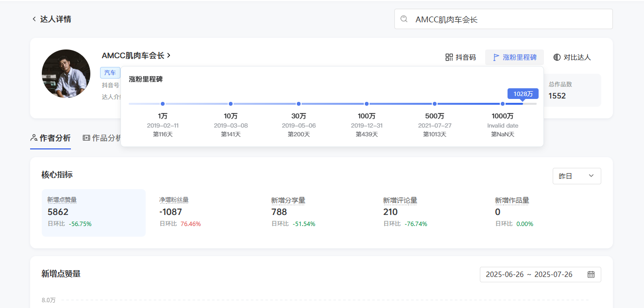This screenshot has height=308, width=644.
Task: Select the 新增点赞量 metric card
Action: (x=94, y=213)
